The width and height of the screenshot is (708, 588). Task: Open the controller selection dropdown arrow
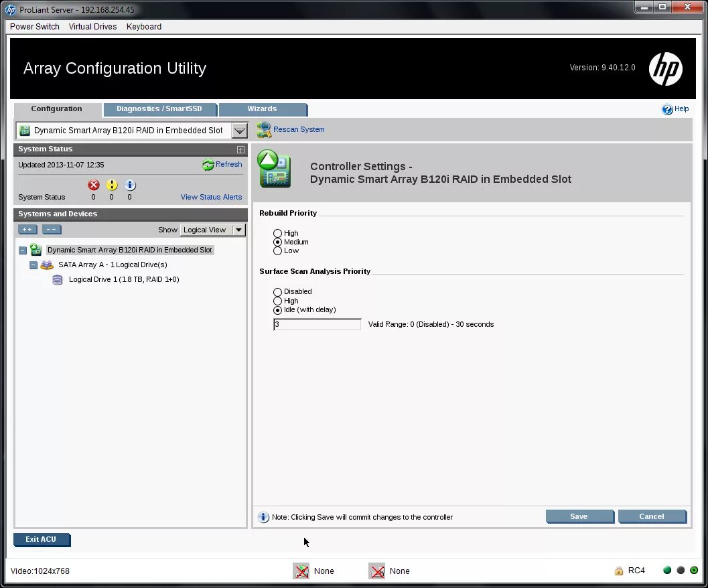240,131
